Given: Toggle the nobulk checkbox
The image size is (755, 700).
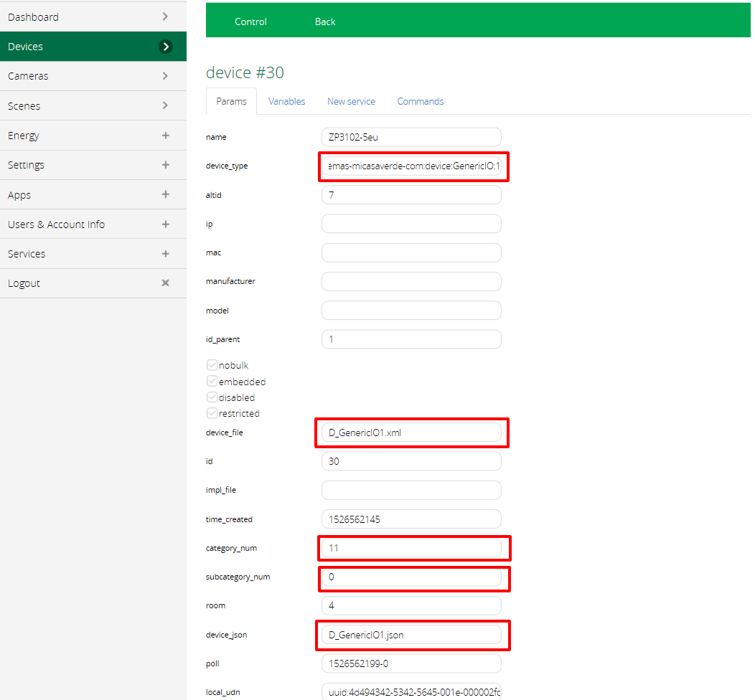Looking at the screenshot, I should click(x=212, y=365).
